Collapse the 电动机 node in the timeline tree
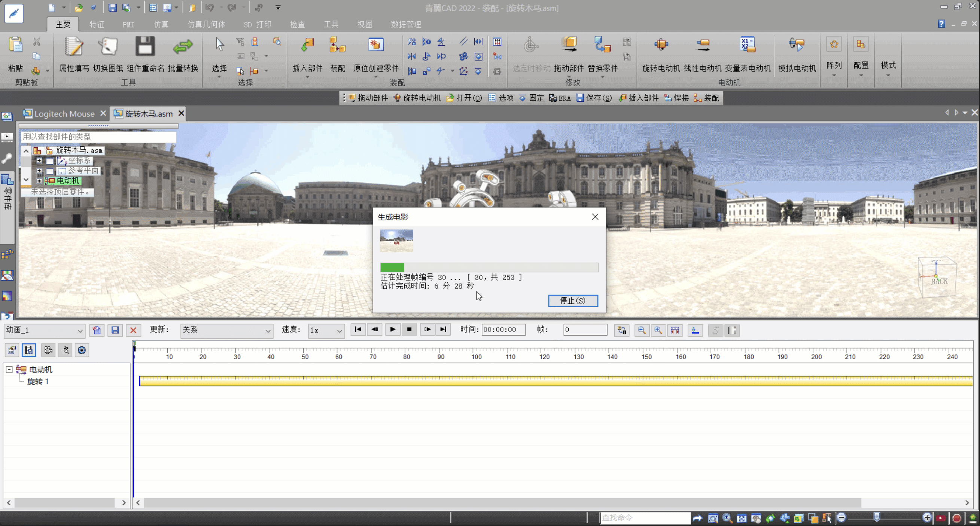The height and width of the screenshot is (526, 980). point(9,369)
